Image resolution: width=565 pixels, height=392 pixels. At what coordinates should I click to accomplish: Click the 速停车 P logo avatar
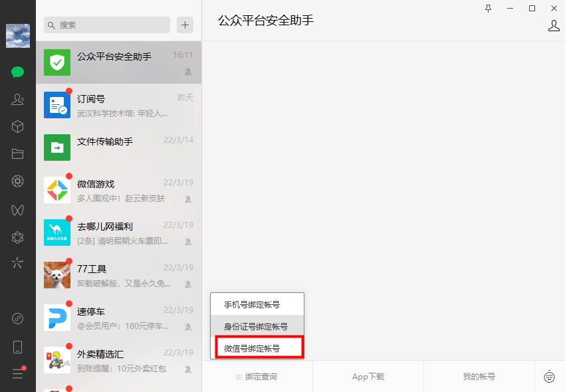click(x=57, y=318)
